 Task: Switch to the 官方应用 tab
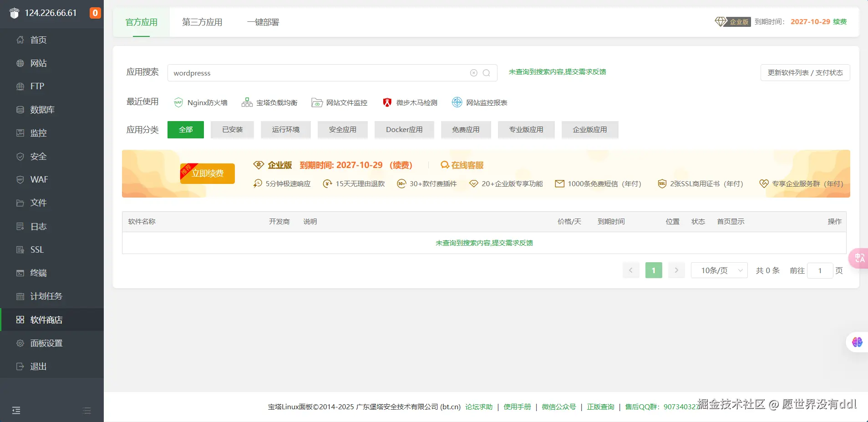(142, 22)
